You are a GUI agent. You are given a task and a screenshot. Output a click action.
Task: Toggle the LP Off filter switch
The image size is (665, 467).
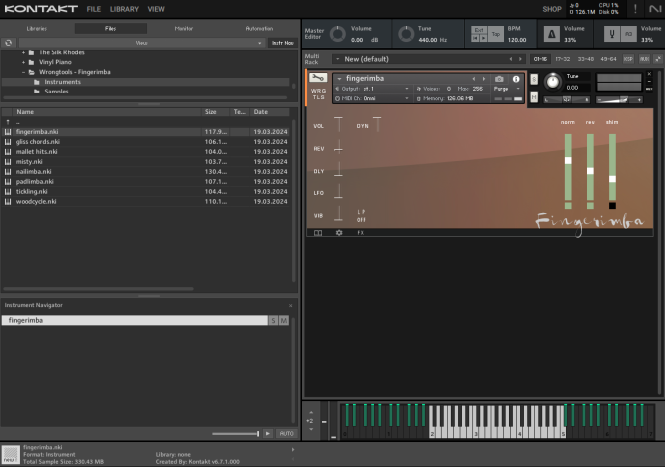[361, 215]
